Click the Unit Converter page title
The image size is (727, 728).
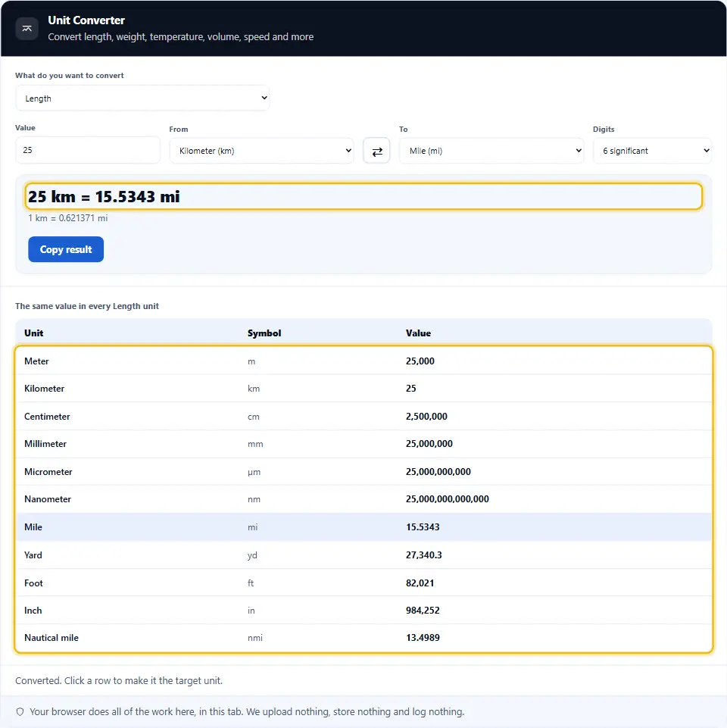pyautogui.click(x=86, y=20)
